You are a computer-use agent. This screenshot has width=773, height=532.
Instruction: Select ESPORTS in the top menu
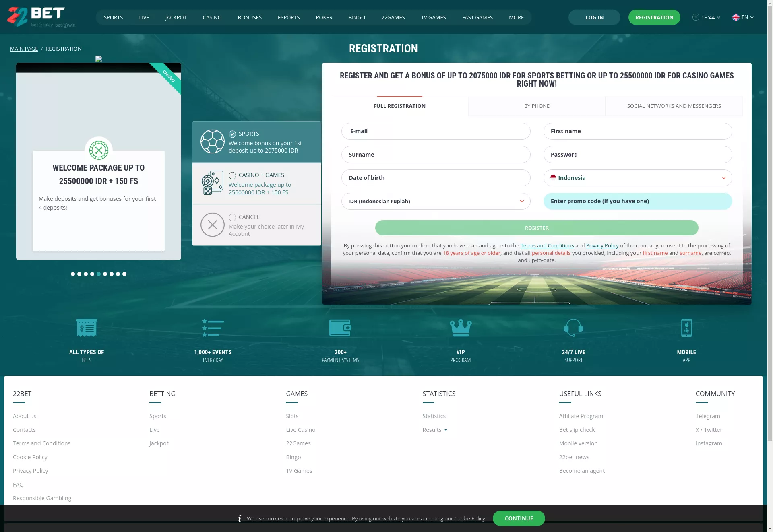[289, 17]
